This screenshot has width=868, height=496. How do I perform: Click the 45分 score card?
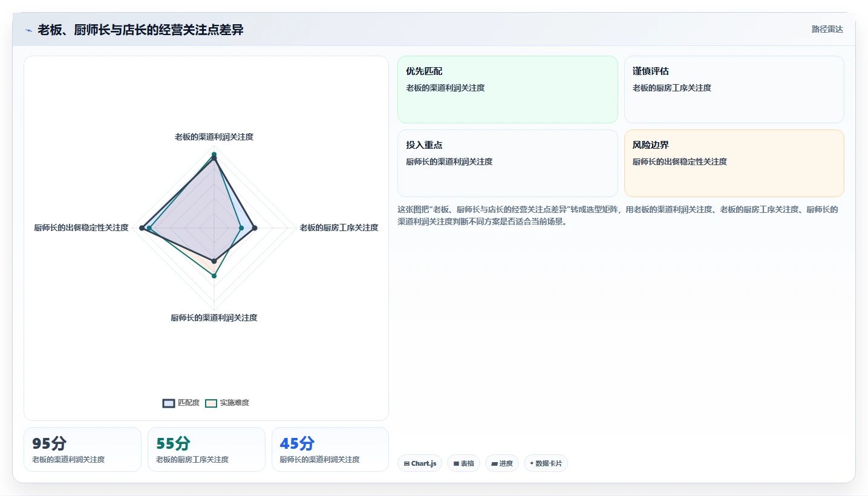click(330, 449)
